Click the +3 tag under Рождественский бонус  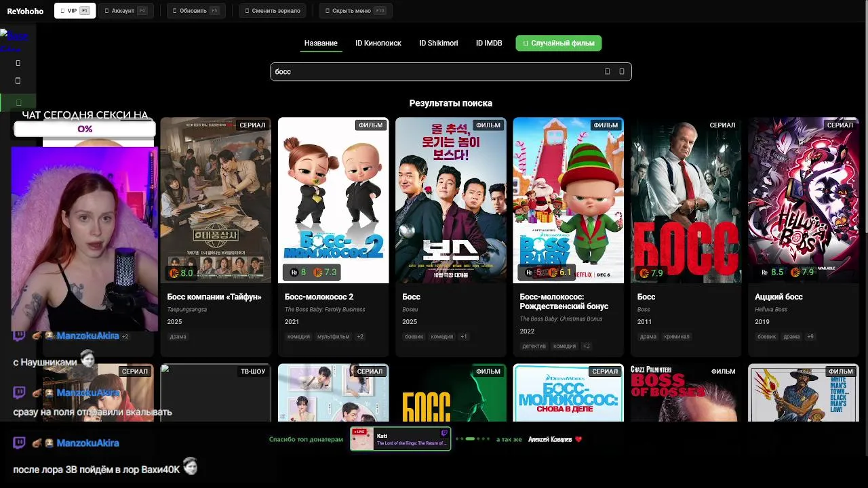tap(586, 346)
